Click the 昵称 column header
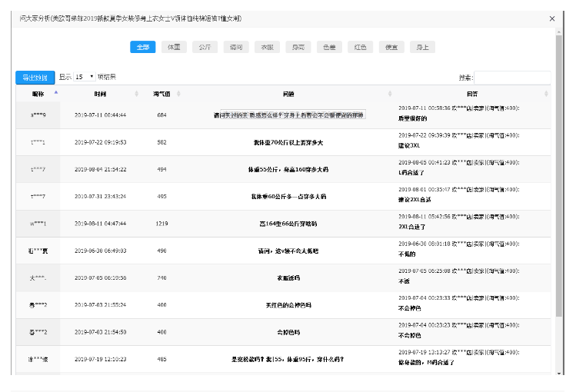 [x=38, y=94]
